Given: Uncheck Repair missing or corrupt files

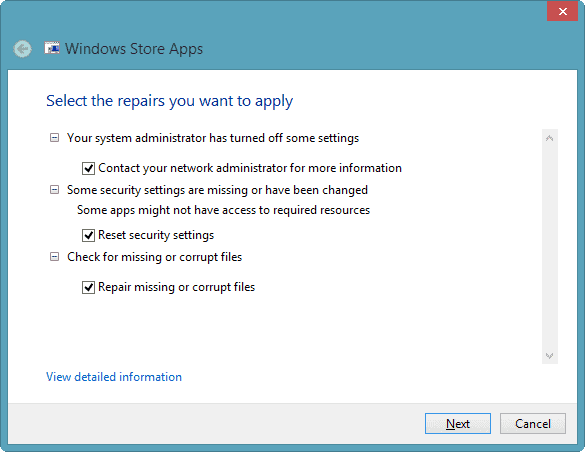Looking at the screenshot, I should (88, 288).
